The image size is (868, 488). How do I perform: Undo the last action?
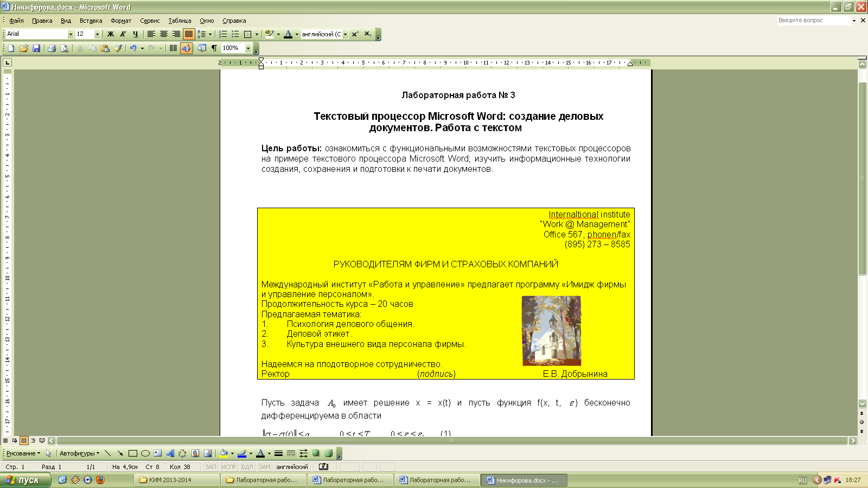coord(133,48)
